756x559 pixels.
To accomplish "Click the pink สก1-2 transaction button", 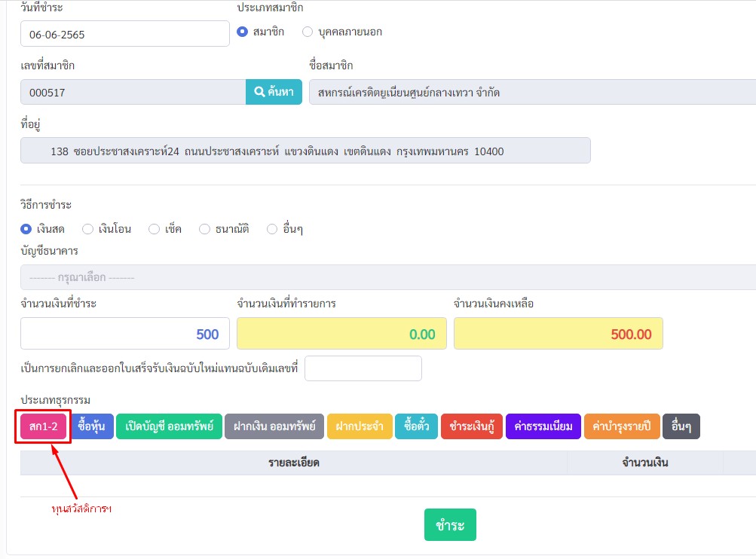I will 44,426.
